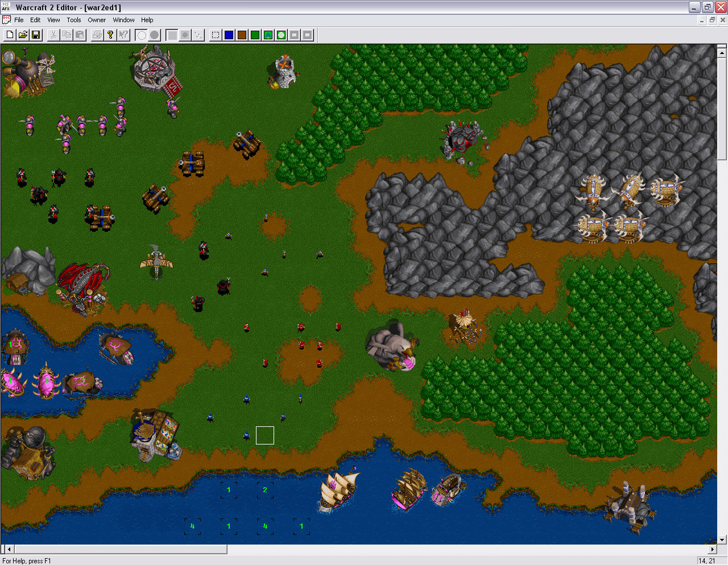Viewport: 728px width, 565px height.
Task: Open the View menu
Action: click(x=53, y=20)
